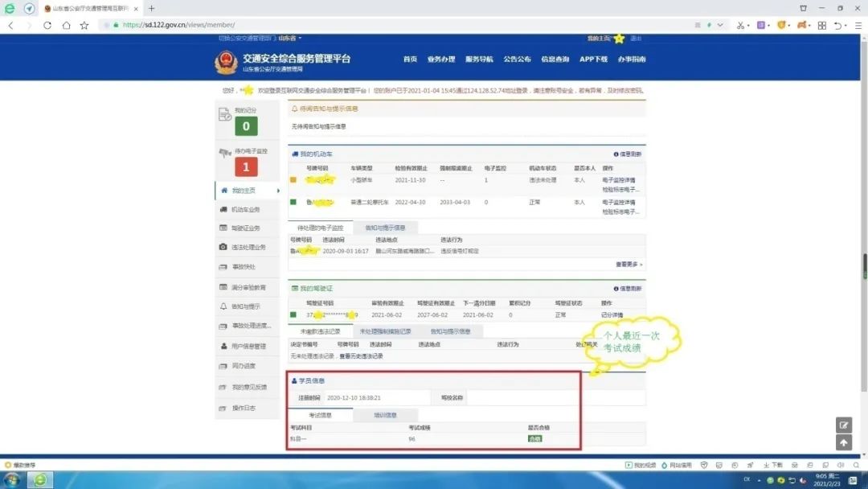Click the 机动车业务 sidebar truck icon
The width and height of the screenshot is (868, 489).
(x=223, y=209)
